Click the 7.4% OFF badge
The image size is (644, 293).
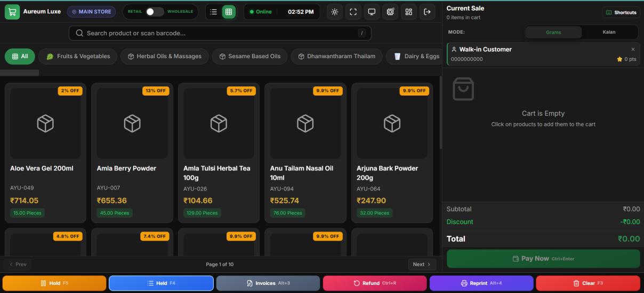click(155, 236)
